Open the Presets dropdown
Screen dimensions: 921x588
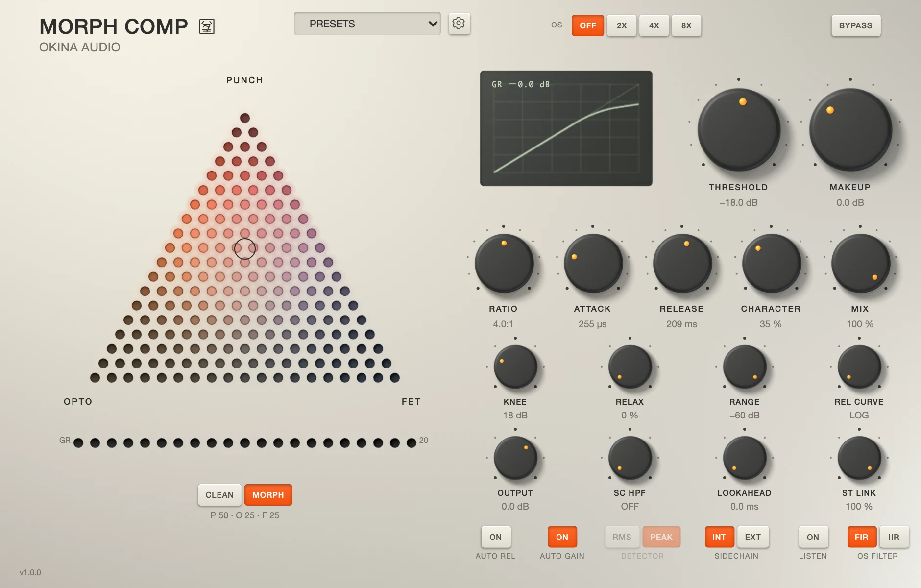click(367, 24)
